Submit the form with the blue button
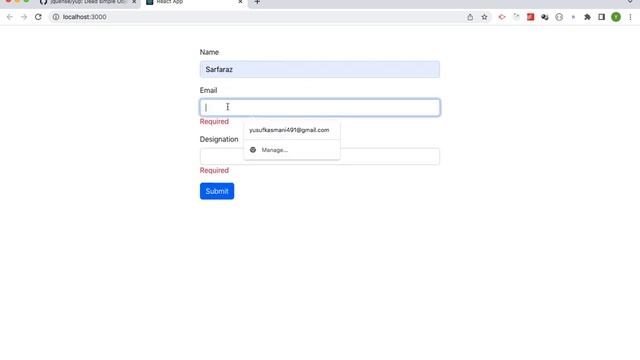640x360 pixels. point(217,191)
